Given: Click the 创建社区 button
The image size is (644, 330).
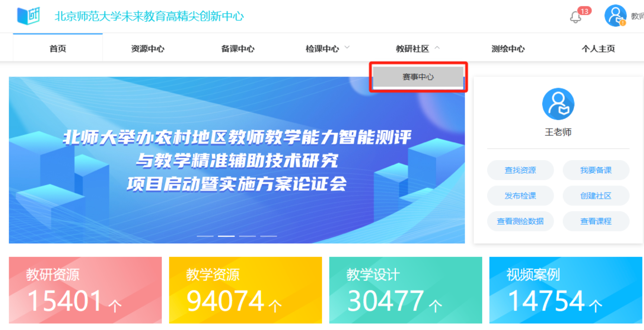Looking at the screenshot, I should 596,196.
